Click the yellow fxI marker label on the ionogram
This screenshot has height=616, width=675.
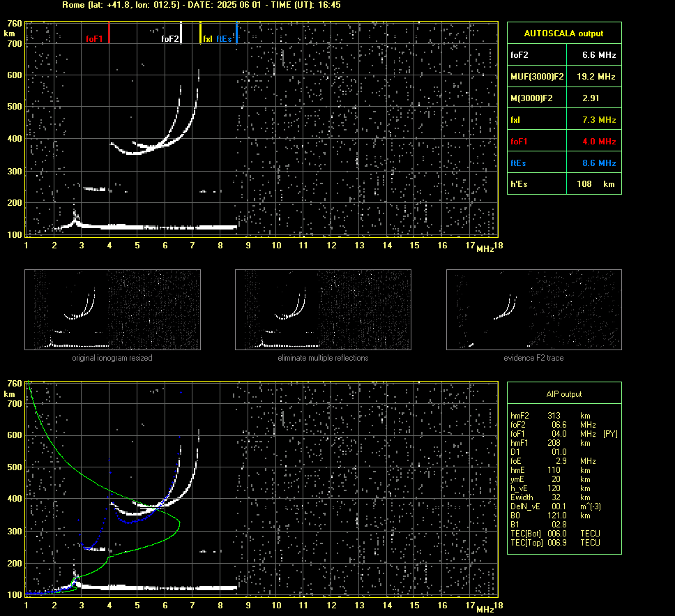208,39
